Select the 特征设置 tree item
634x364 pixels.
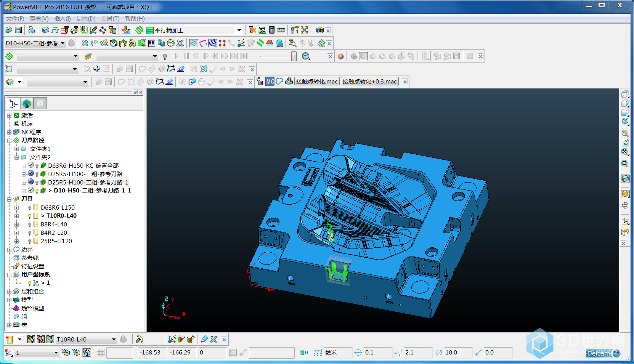pos(33,266)
